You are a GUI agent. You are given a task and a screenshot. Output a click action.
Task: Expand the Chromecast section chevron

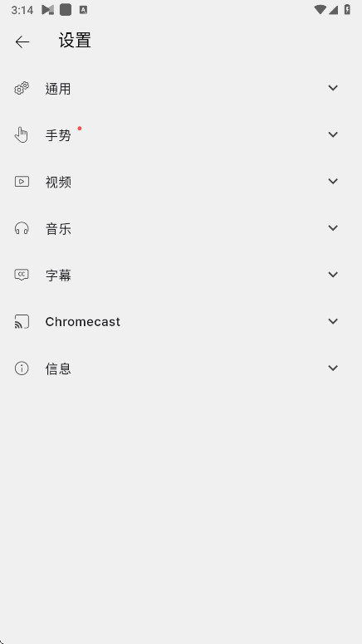(333, 321)
